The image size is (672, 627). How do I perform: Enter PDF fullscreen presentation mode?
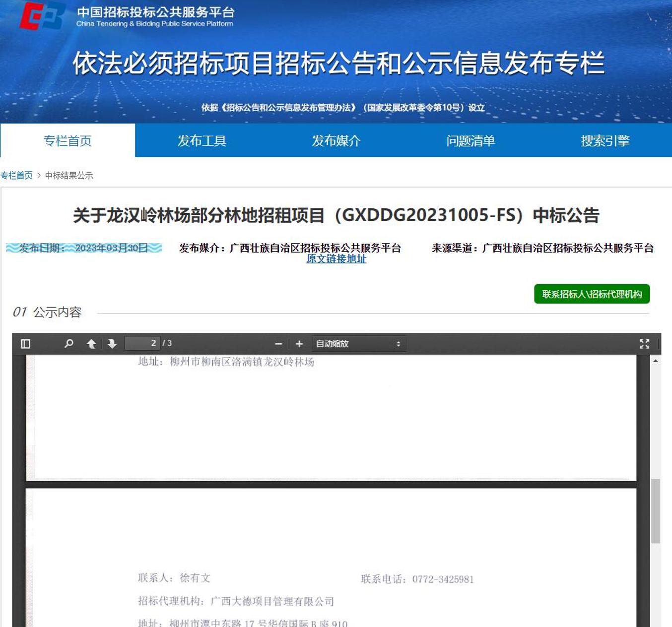(x=644, y=344)
